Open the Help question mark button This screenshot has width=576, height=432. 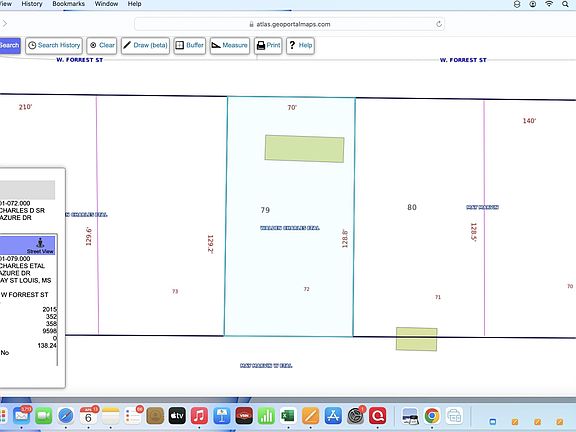point(300,46)
